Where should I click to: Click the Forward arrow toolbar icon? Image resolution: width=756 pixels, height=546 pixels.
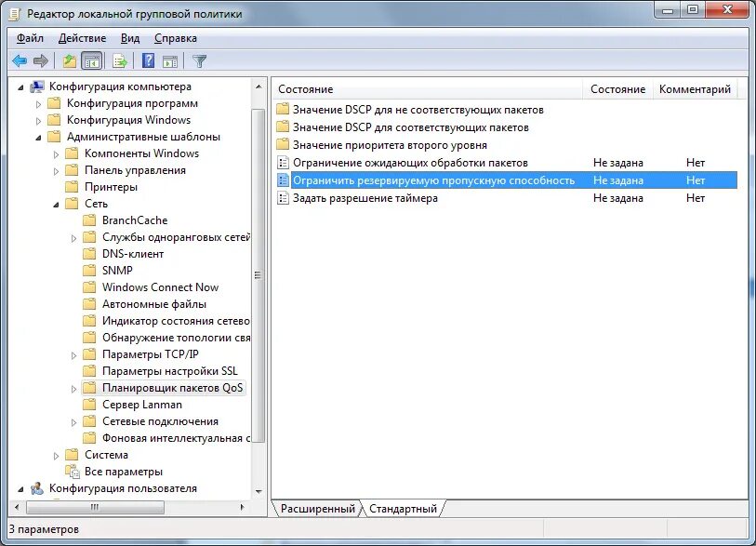[x=41, y=61]
